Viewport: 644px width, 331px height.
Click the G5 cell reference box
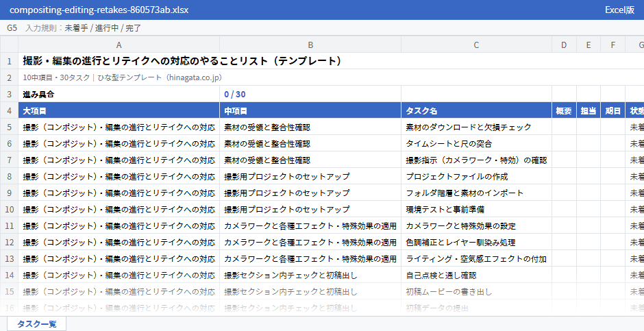pos(12,28)
